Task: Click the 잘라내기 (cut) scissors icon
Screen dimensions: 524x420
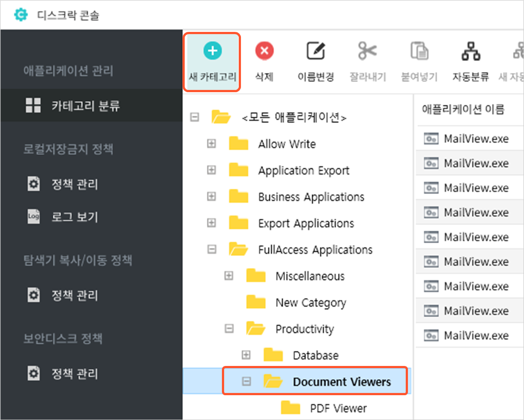Action: coord(367,51)
